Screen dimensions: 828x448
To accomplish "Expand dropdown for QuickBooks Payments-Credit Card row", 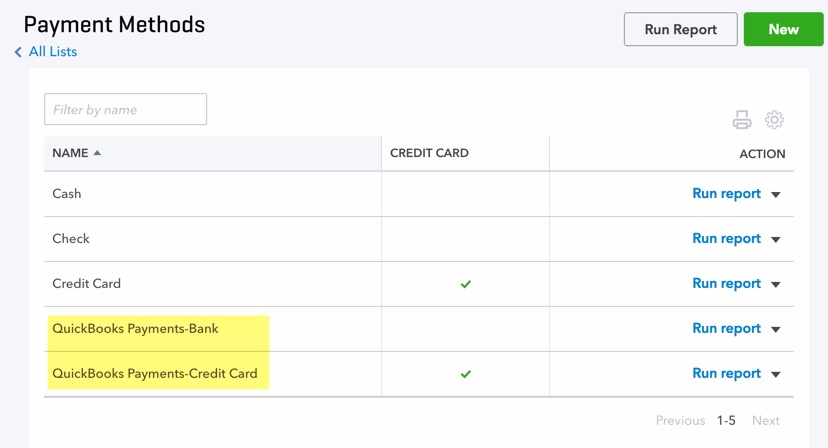I will point(776,374).
